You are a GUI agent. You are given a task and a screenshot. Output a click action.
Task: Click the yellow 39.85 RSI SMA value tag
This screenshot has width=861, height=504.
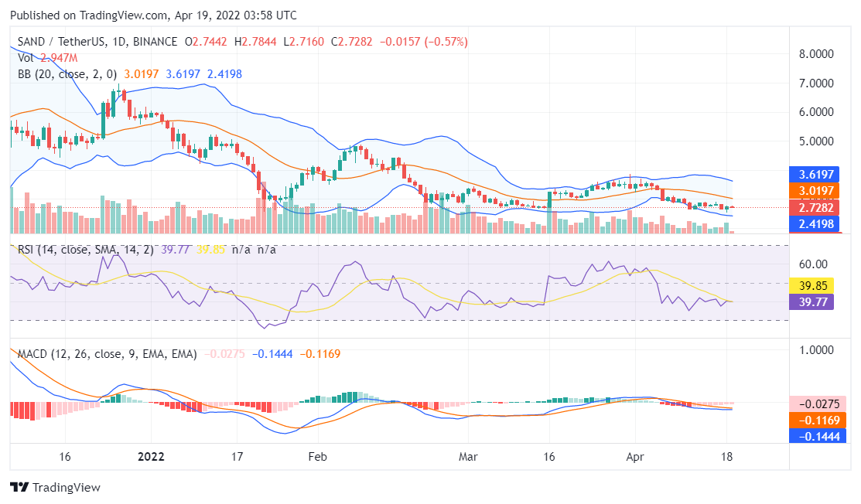point(813,285)
